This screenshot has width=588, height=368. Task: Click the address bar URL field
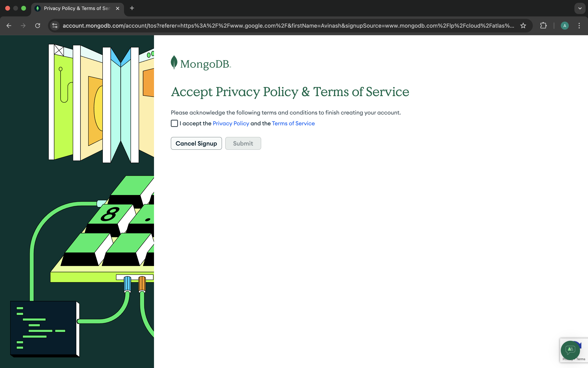click(x=288, y=26)
